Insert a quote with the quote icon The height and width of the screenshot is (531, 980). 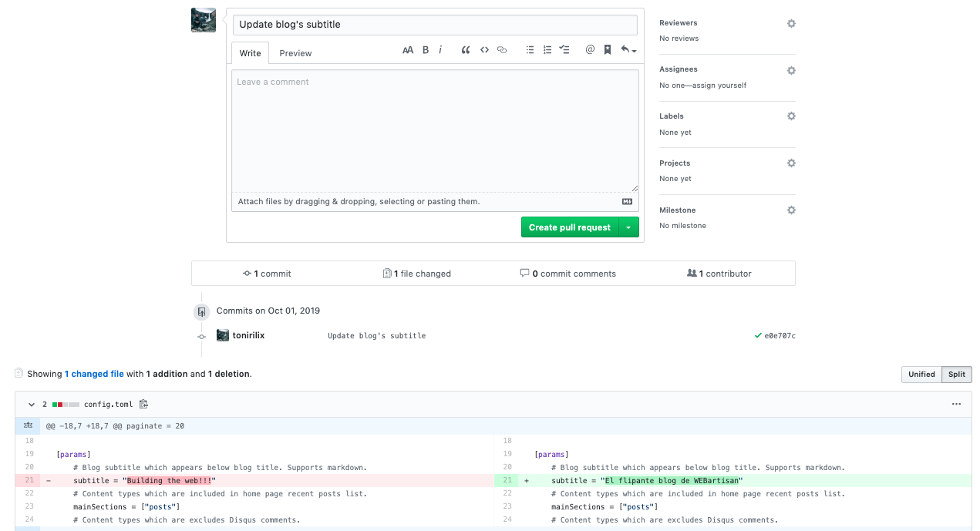(466, 50)
